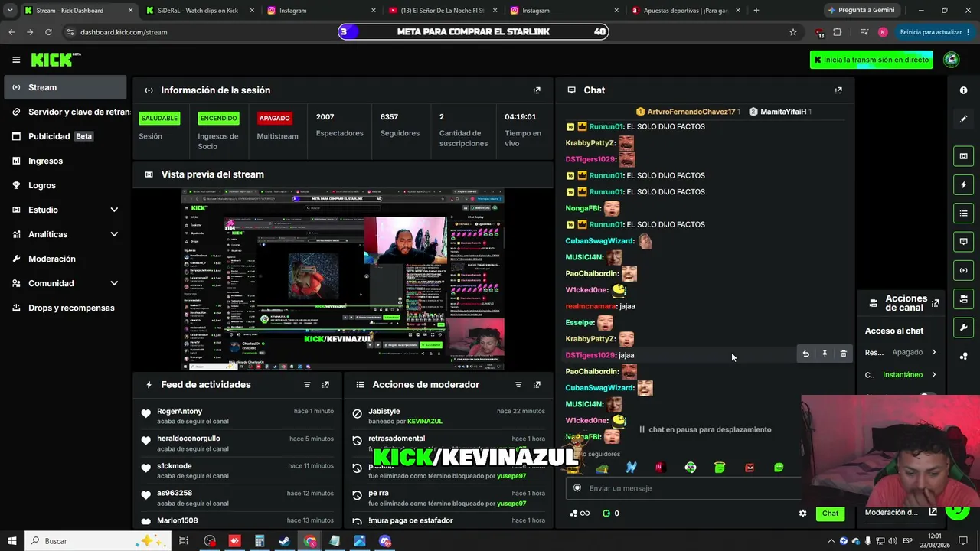
Task: Open KEVINAZUL link under the Jabistyle ban
Action: pyautogui.click(x=425, y=422)
